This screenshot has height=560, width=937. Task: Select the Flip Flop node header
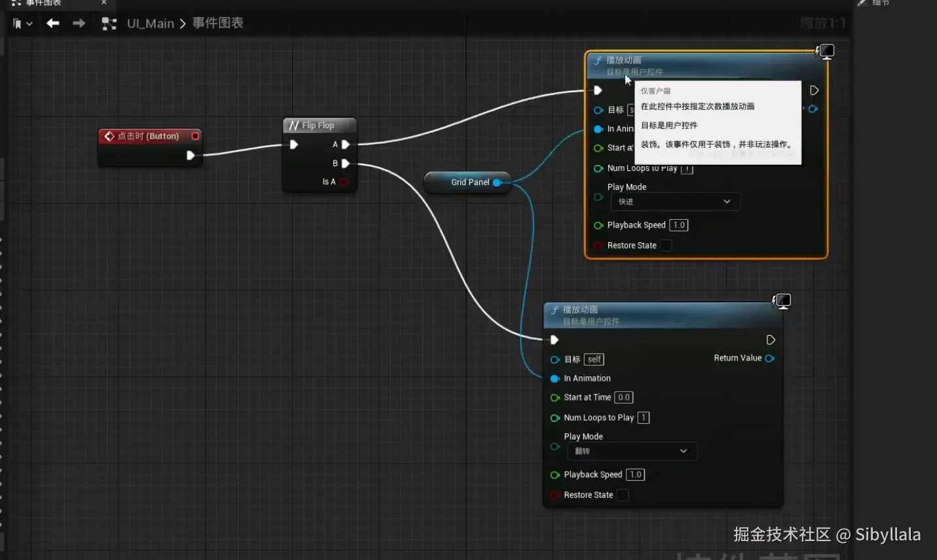pos(319,125)
